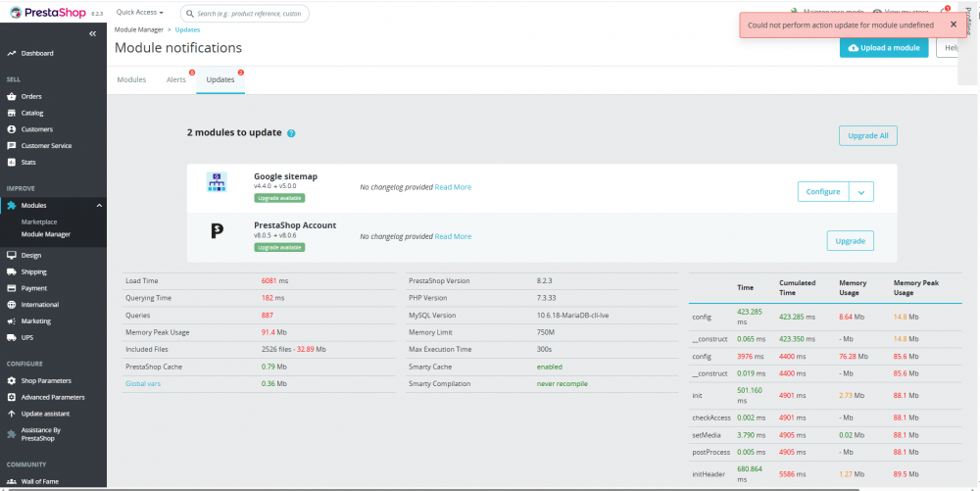The height and width of the screenshot is (491, 980).
Task: Click the Smarty Cache enabled value
Action: pos(550,367)
